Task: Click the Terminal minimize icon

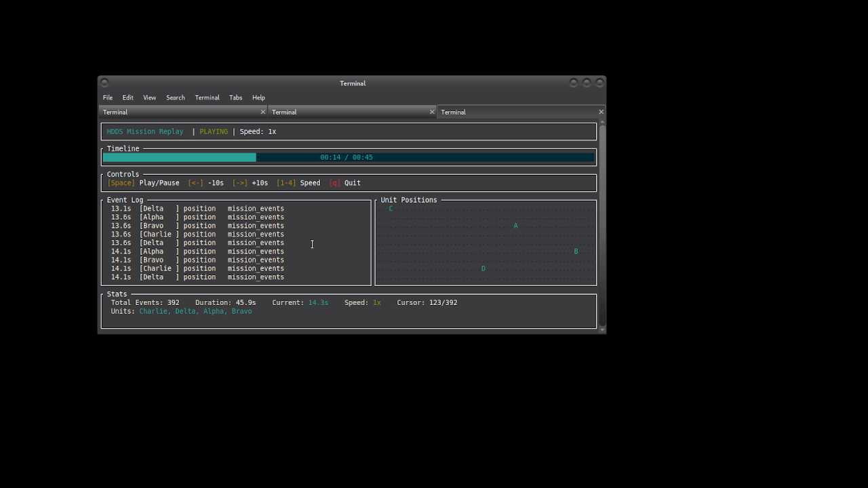Action: pos(573,83)
